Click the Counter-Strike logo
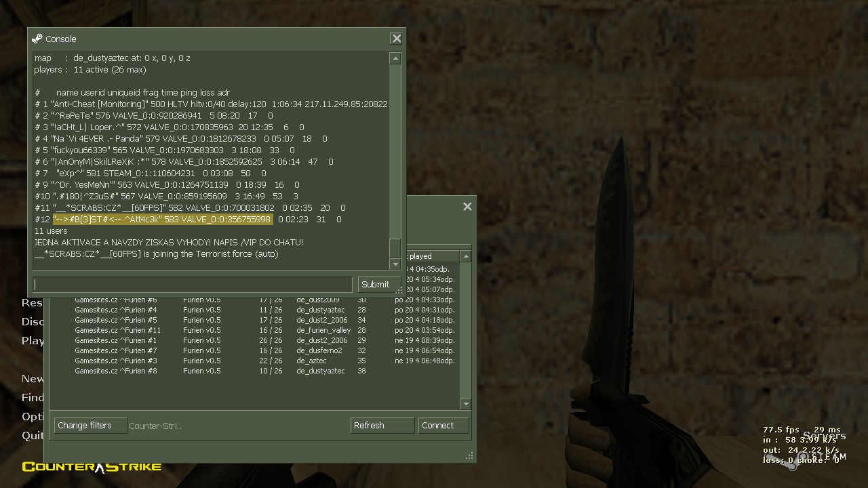868x488 pixels. pos(92,466)
